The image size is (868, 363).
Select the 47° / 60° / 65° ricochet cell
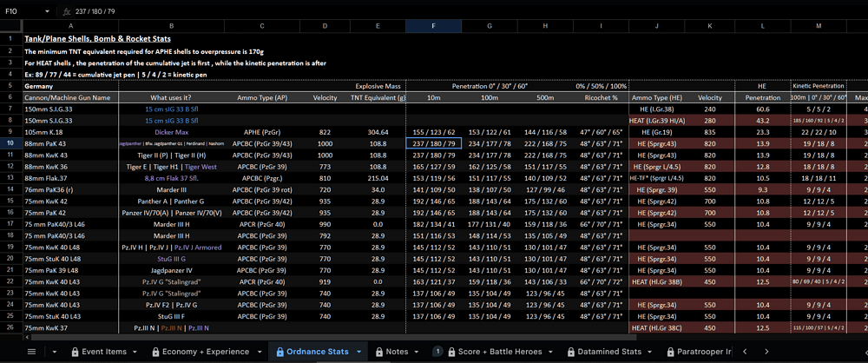pos(601,133)
